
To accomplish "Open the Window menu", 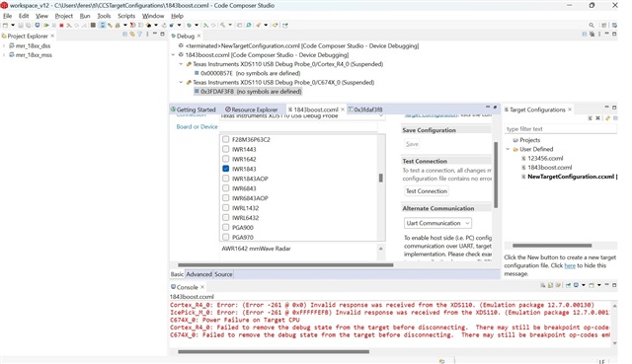I will [153, 16].
